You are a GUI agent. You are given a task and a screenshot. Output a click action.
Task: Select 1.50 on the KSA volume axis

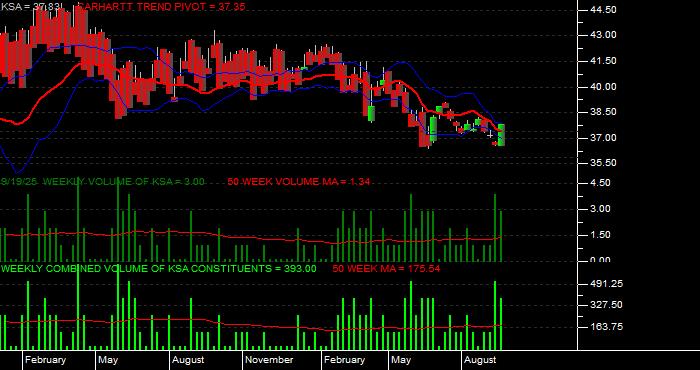(x=601, y=235)
